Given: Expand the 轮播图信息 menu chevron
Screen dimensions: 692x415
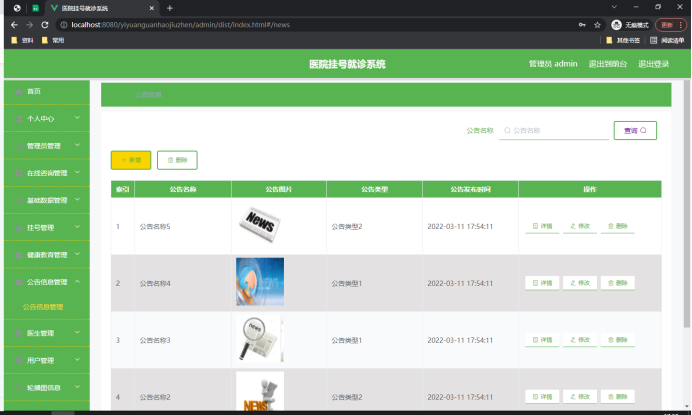Looking at the screenshot, I should pos(77,387).
